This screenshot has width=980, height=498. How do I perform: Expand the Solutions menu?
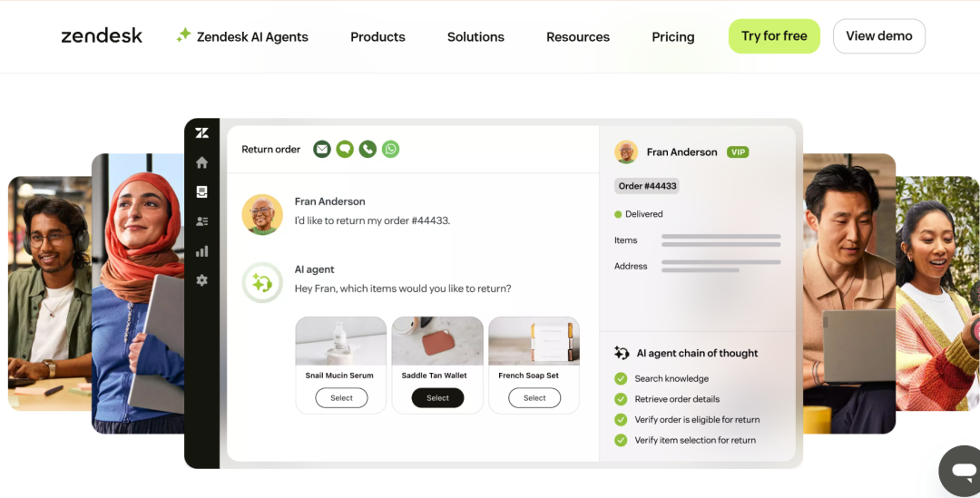(475, 37)
